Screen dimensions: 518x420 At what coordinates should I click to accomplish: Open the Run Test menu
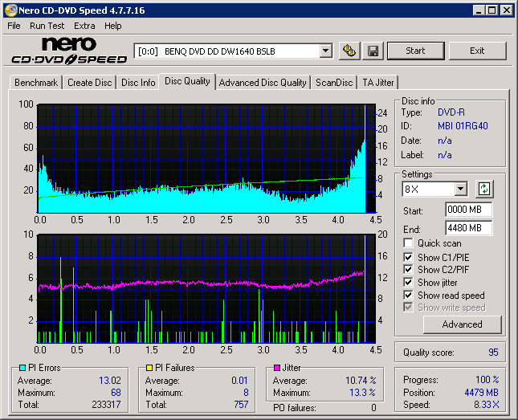[x=47, y=26]
